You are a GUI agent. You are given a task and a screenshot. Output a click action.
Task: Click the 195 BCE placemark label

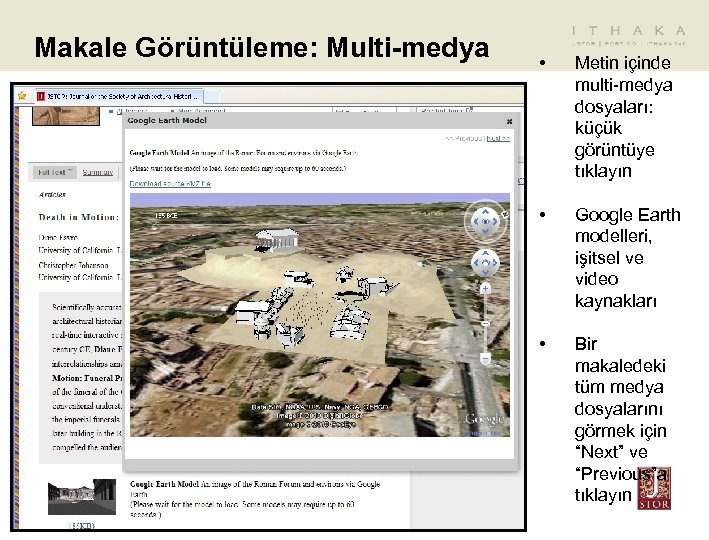[x=165, y=216]
